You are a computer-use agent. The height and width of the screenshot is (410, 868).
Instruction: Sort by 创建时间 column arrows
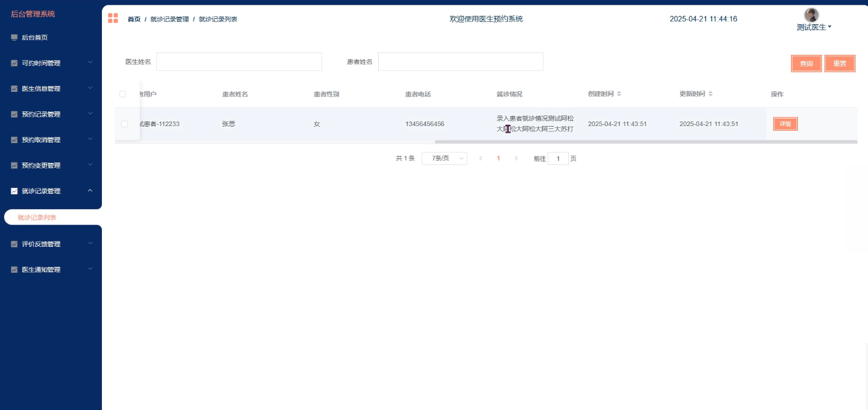pos(619,94)
